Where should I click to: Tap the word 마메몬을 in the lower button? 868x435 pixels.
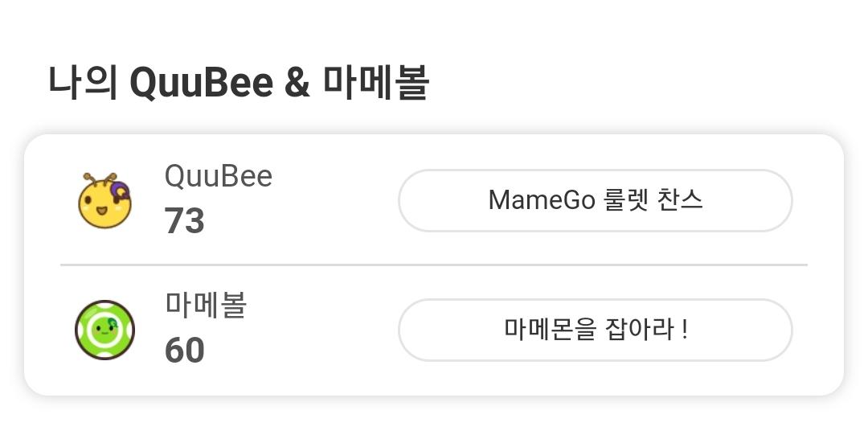click(x=547, y=330)
